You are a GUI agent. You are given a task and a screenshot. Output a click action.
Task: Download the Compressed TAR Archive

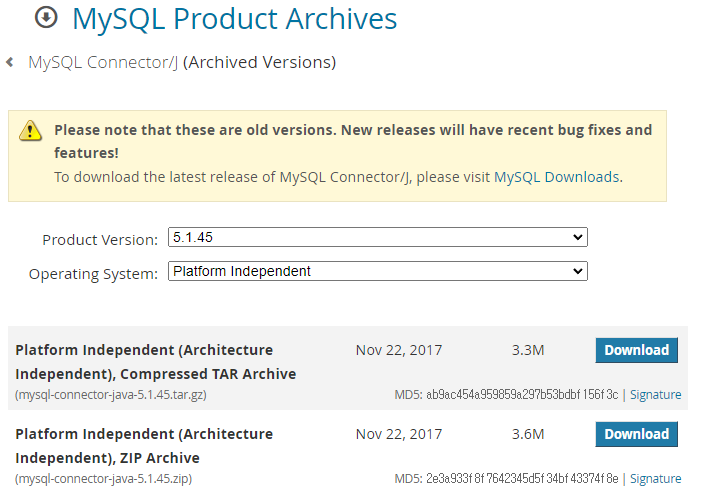pyautogui.click(x=636, y=350)
